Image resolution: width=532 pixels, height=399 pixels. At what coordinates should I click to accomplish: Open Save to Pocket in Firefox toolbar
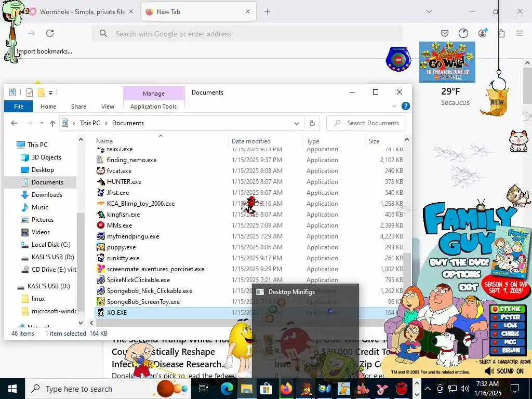(x=445, y=33)
